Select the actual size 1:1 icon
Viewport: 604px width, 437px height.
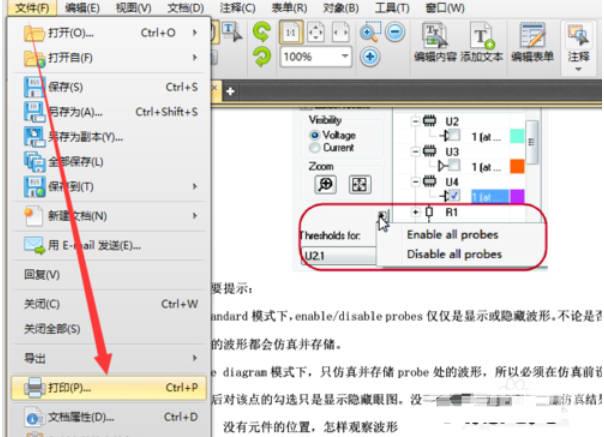[291, 32]
